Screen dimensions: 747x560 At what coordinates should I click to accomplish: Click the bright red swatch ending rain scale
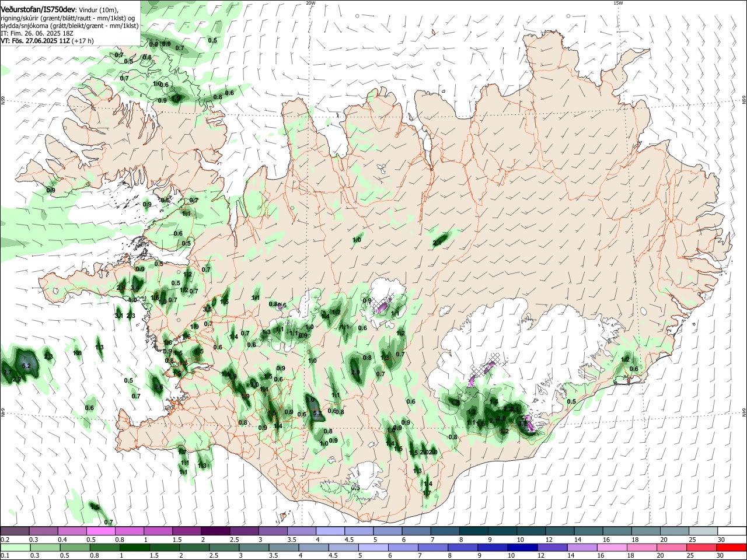731,547
